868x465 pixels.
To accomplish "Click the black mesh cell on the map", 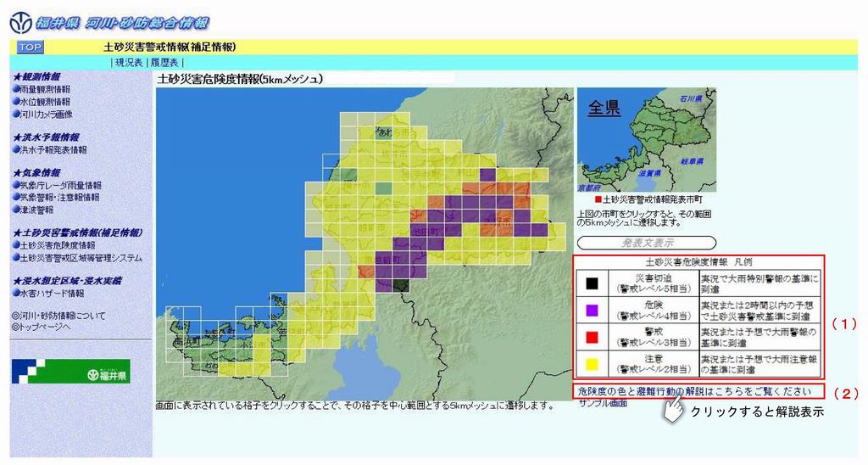I will pyautogui.click(x=401, y=285).
